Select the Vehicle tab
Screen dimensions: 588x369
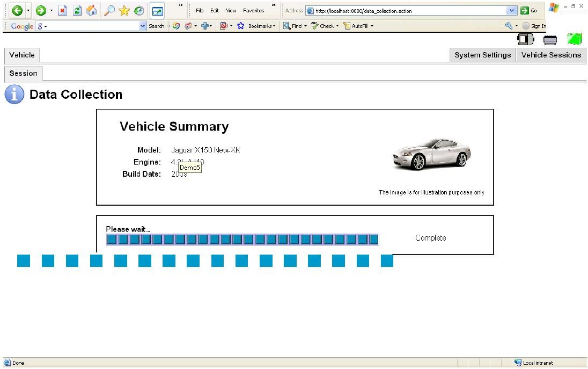pos(22,55)
